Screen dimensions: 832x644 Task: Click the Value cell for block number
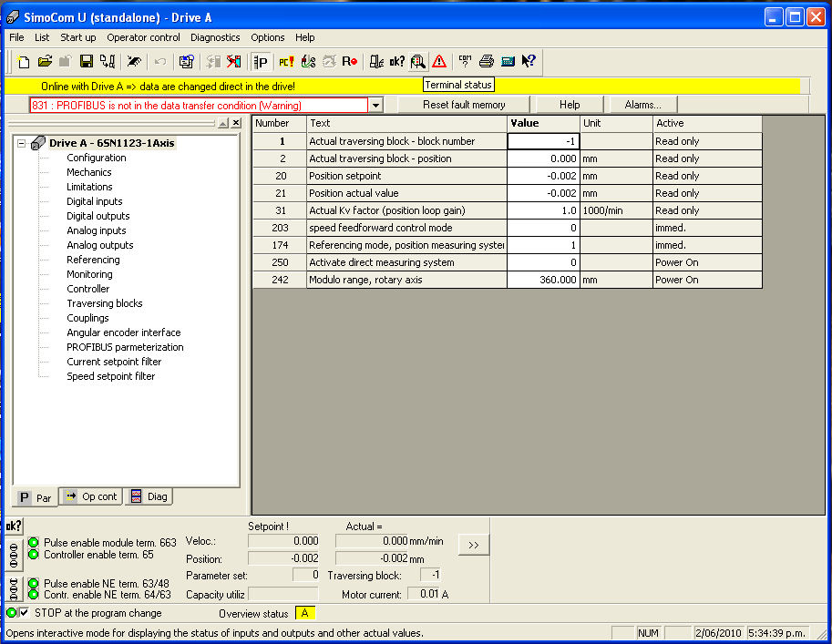click(x=543, y=141)
